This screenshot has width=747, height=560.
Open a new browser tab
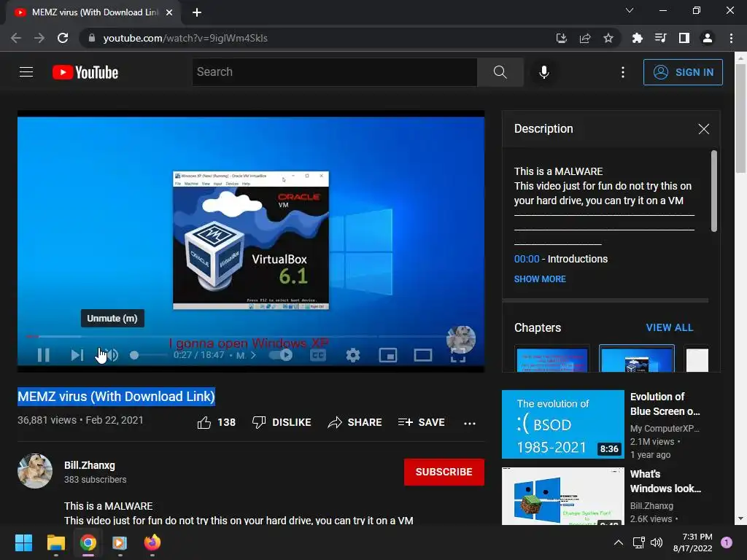coord(197,12)
